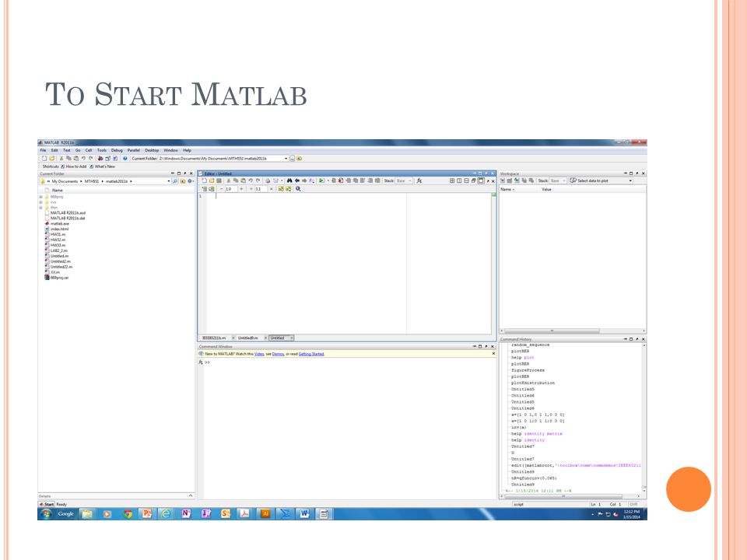Image resolution: width=747 pixels, height=560 pixels.
Task: Click cell increment value field showing 1.0
Action: 231,189
